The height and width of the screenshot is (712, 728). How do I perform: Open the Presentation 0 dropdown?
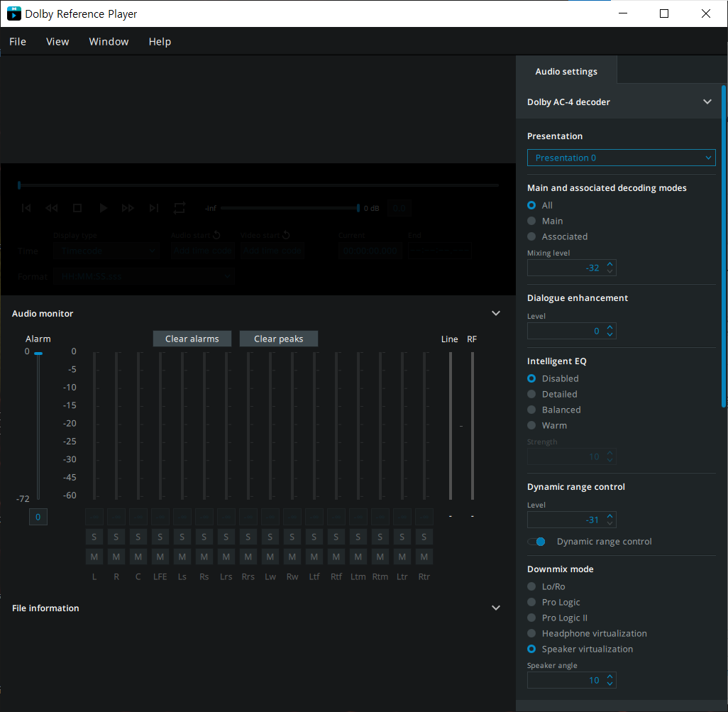(x=621, y=158)
